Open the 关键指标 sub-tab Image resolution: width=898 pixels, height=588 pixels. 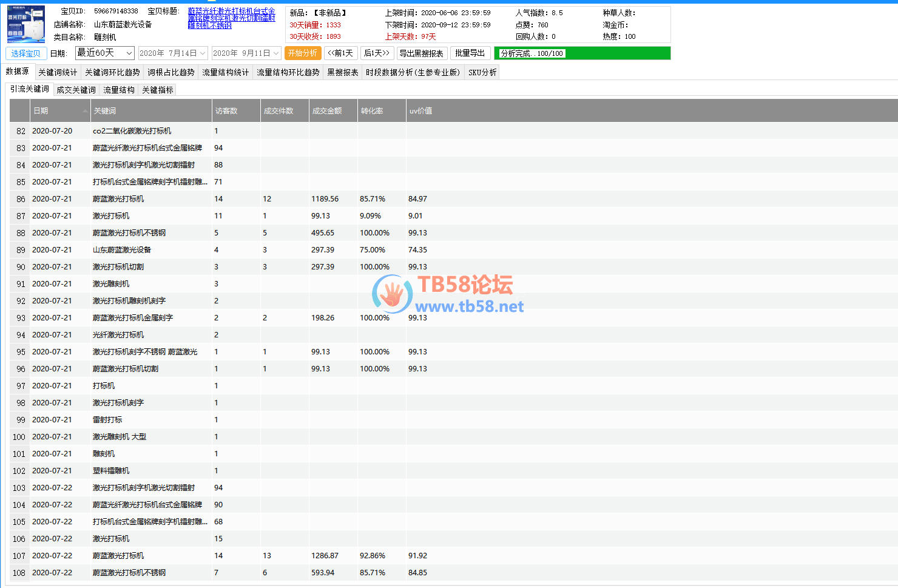pyautogui.click(x=158, y=90)
